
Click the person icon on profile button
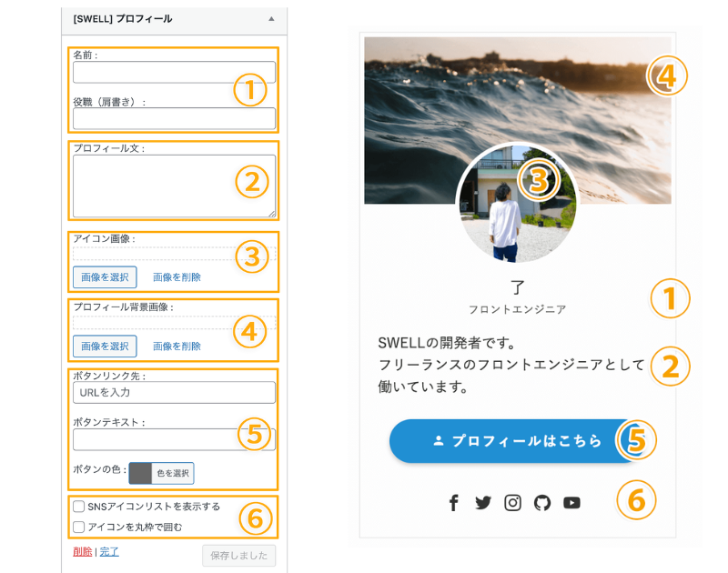pyautogui.click(x=439, y=441)
